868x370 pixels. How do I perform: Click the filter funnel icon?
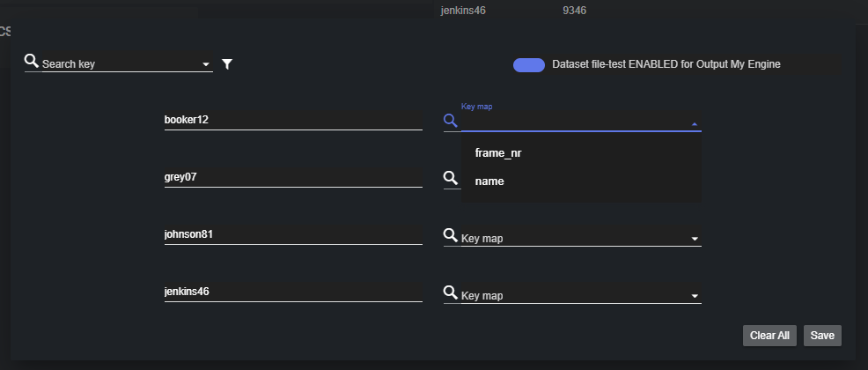(x=227, y=64)
